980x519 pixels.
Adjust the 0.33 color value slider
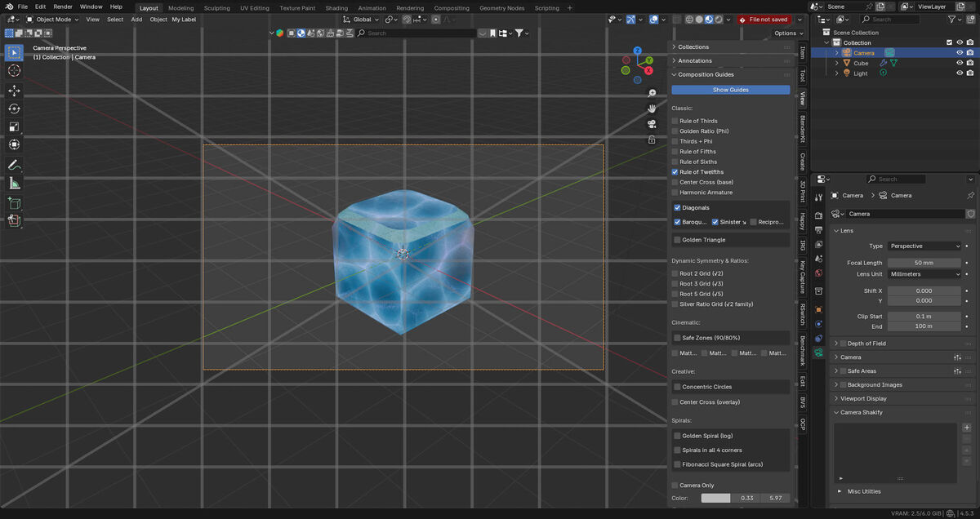click(746, 498)
